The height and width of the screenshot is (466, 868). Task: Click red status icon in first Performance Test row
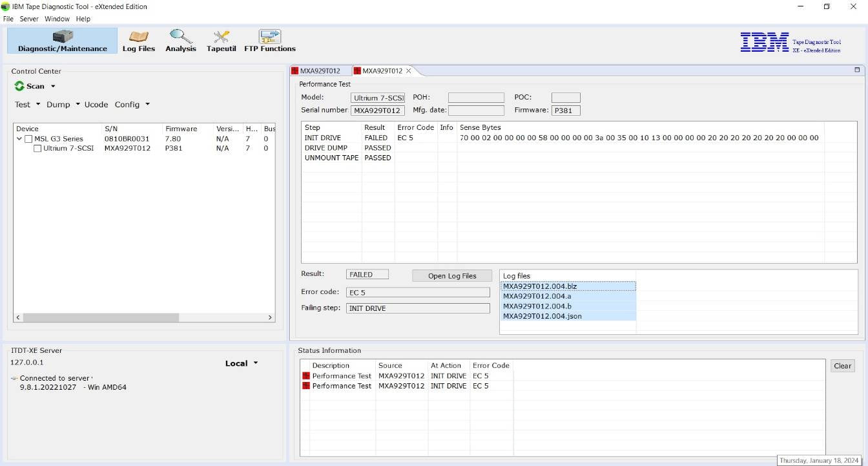(306, 376)
